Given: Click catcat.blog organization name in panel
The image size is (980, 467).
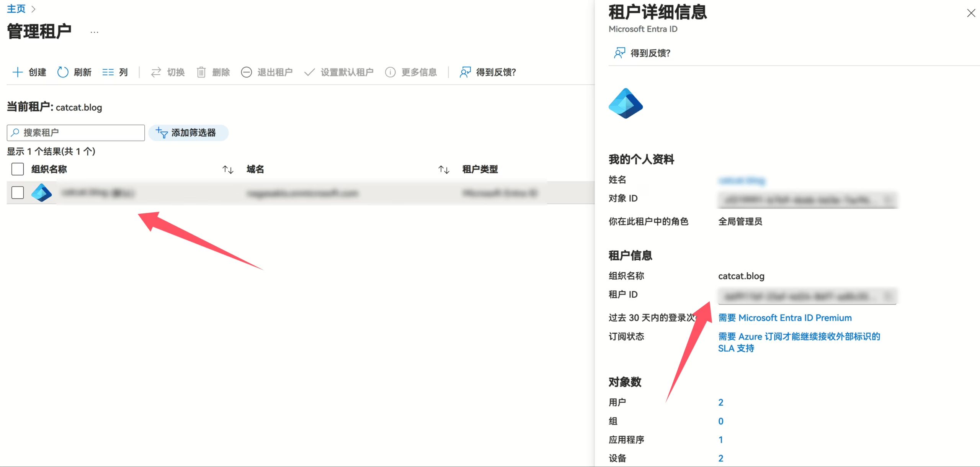Looking at the screenshot, I should tap(741, 276).
